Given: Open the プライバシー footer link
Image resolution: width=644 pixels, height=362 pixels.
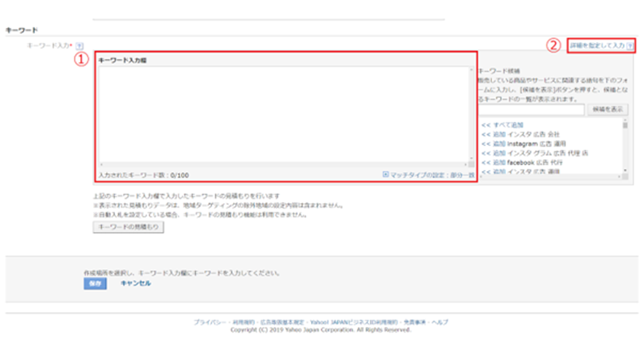Looking at the screenshot, I should pos(209,322).
